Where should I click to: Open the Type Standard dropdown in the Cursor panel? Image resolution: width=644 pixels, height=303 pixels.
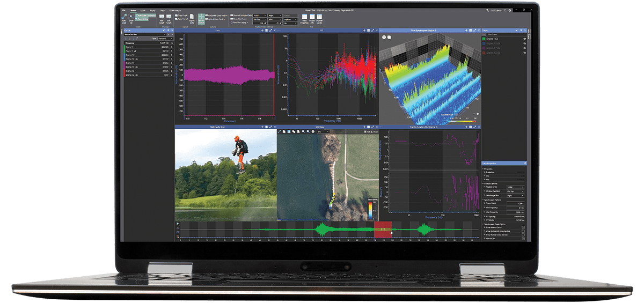165,39
